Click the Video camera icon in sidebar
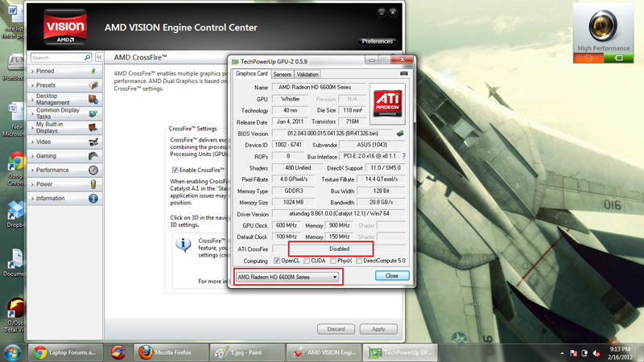The image size is (644, 362). coord(93,142)
